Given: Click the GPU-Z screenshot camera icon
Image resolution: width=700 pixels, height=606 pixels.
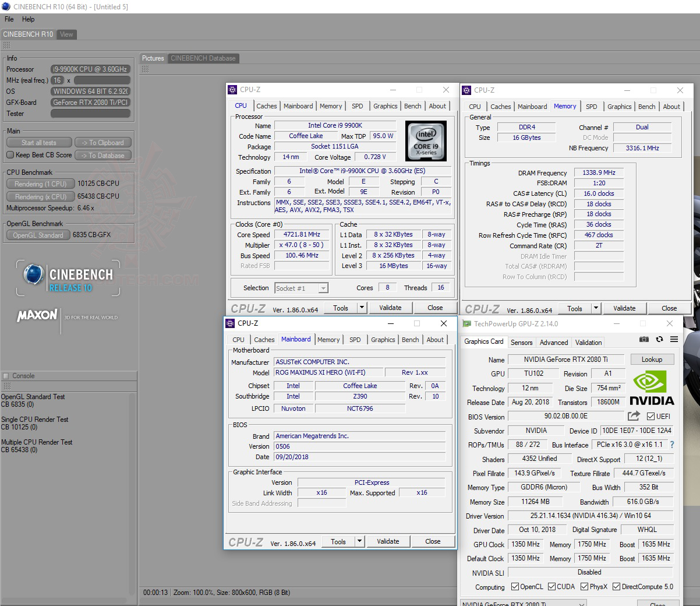Looking at the screenshot, I should click(644, 339).
